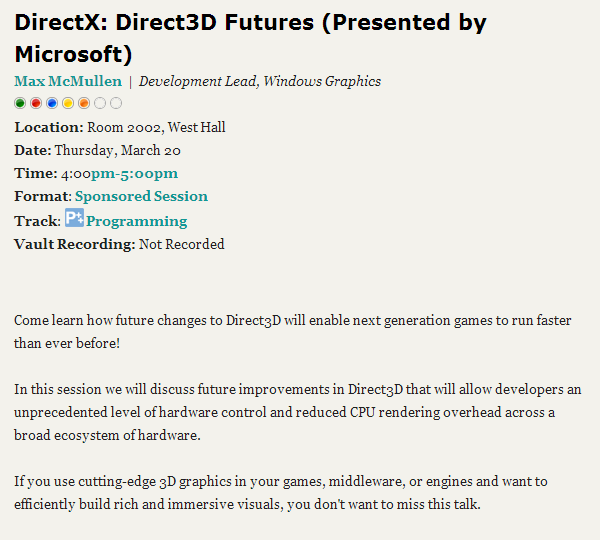The width and height of the screenshot is (600, 540).
Task: Click the Thursday, March 20 date text
Action: click(x=117, y=150)
